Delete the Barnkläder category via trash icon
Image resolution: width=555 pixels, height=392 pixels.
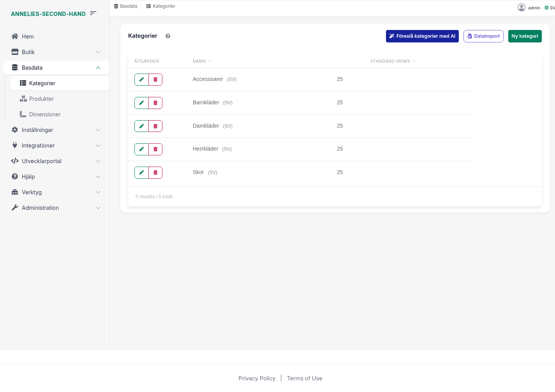click(155, 103)
